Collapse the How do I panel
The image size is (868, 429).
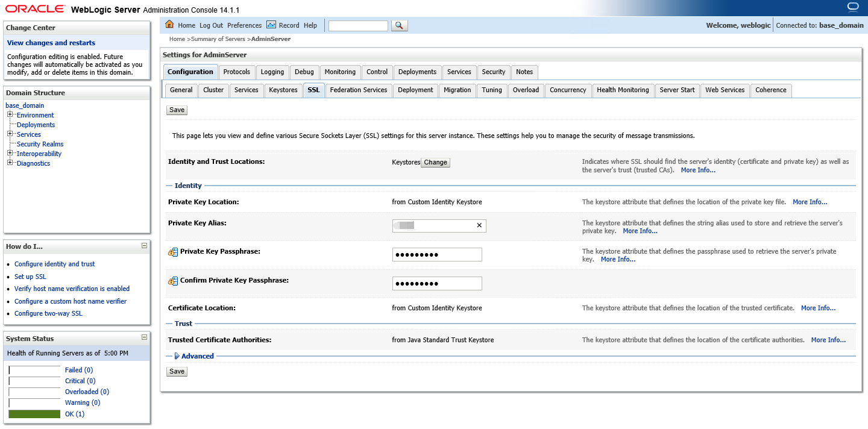pyautogui.click(x=143, y=245)
